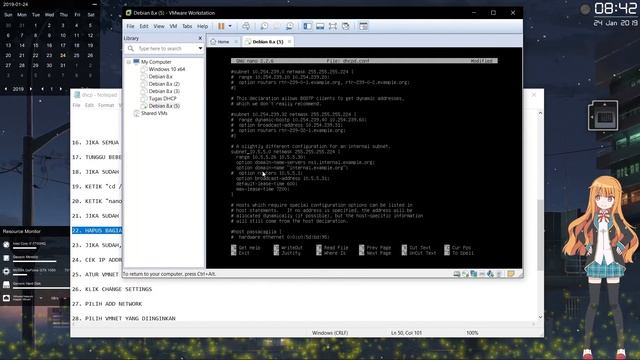Switch to Unity mode
Image resolution: width=640 pixels, height=360 pixels.
(x=346, y=26)
